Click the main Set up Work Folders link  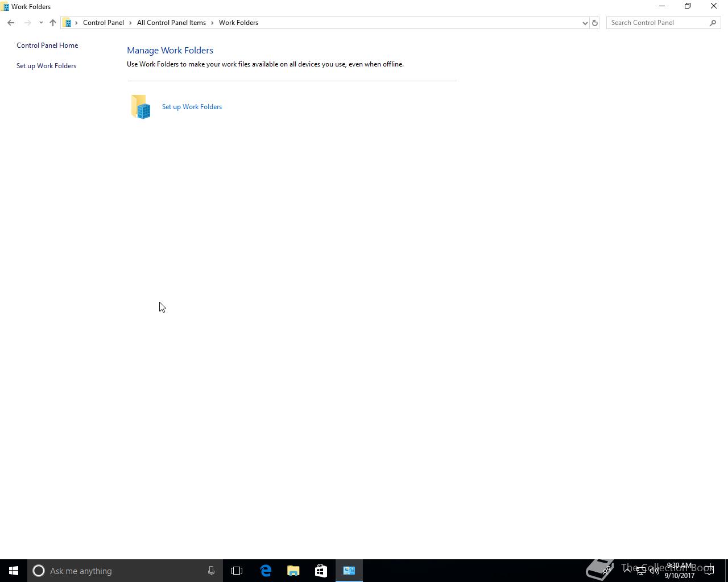(192, 107)
